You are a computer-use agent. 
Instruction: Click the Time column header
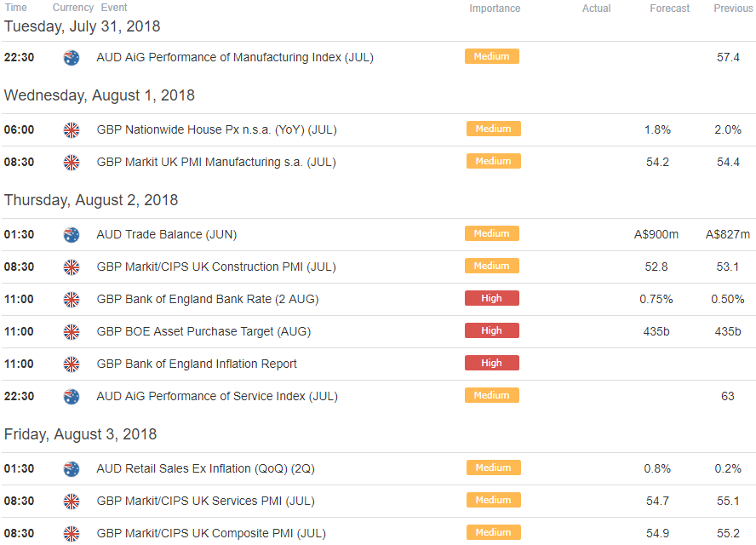click(16, 8)
